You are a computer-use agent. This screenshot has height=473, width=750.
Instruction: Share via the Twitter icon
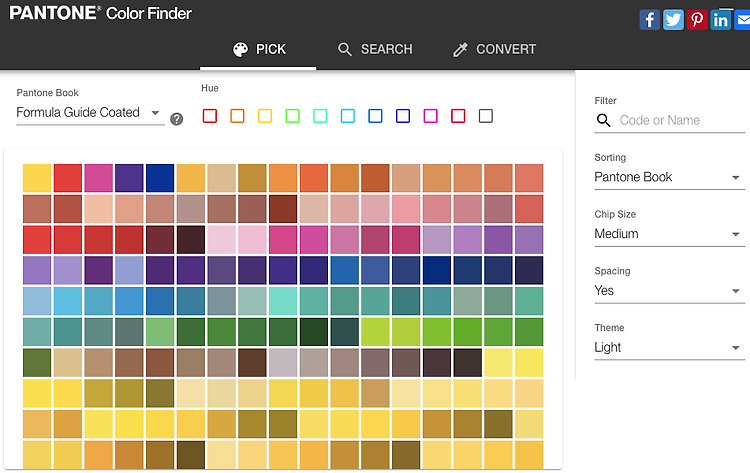pos(673,20)
